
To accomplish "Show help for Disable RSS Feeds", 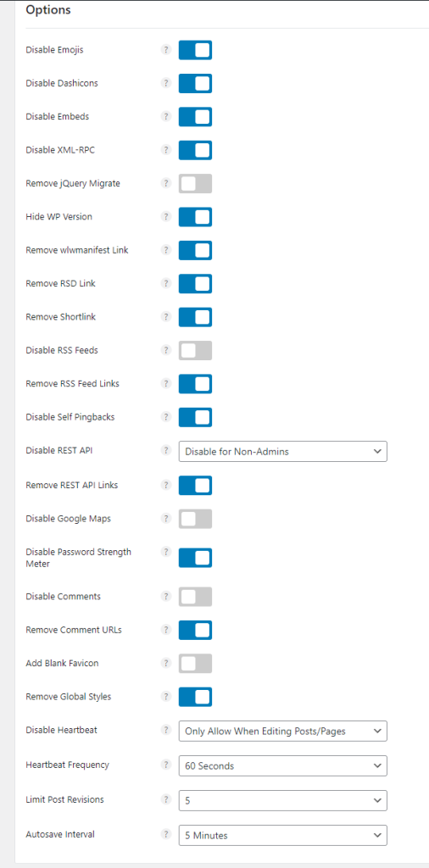I will click(x=165, y=350).
